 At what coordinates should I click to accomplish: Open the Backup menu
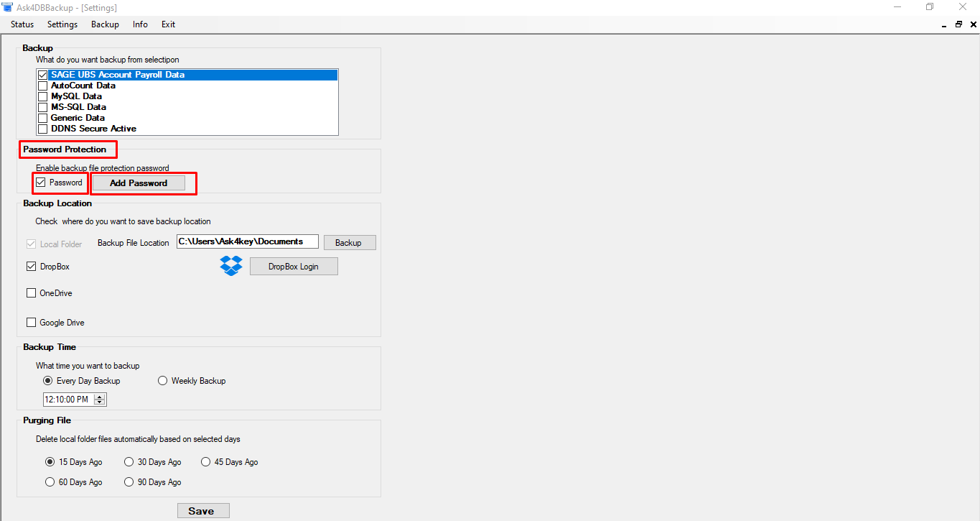tap(105, 24)
